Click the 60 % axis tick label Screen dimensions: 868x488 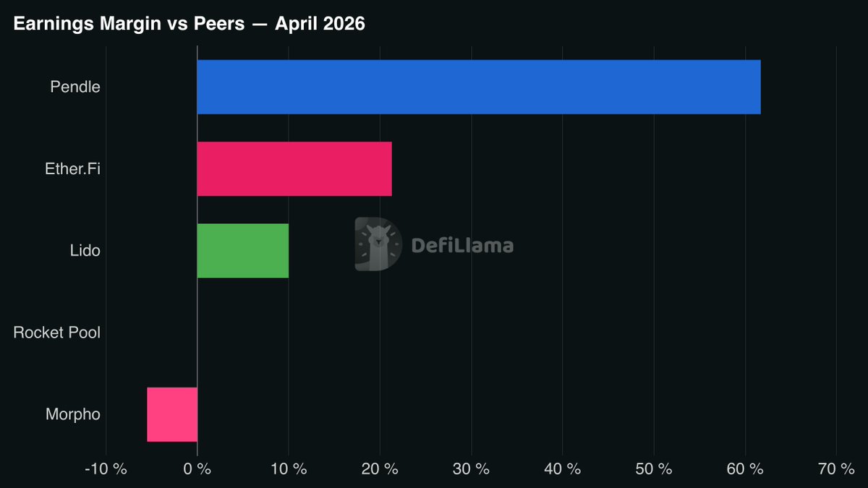click(745, 469)
